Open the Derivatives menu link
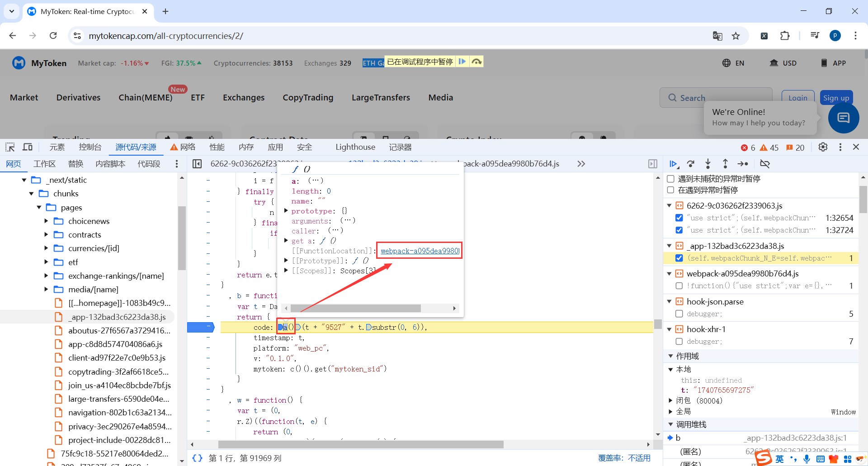The height and width of the screenshot is (466, 868). (x=78, y=97)
